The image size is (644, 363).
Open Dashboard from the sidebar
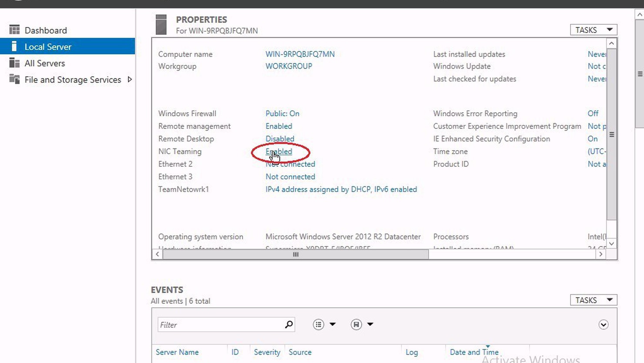(x=46, y=30)
